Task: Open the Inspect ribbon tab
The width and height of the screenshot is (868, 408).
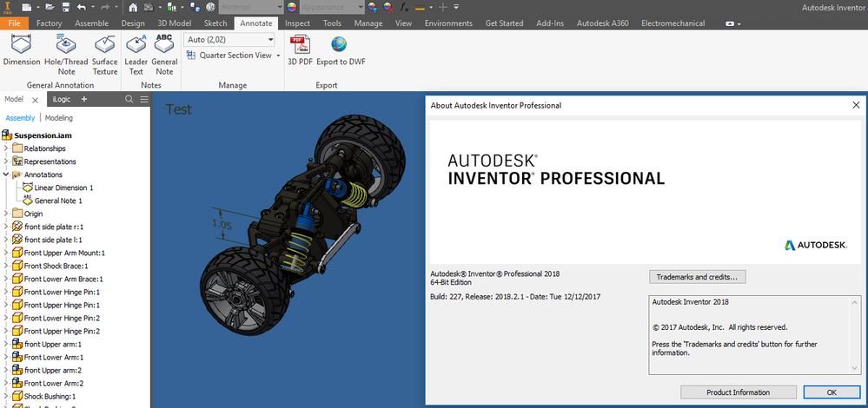Action: (297, 23)
